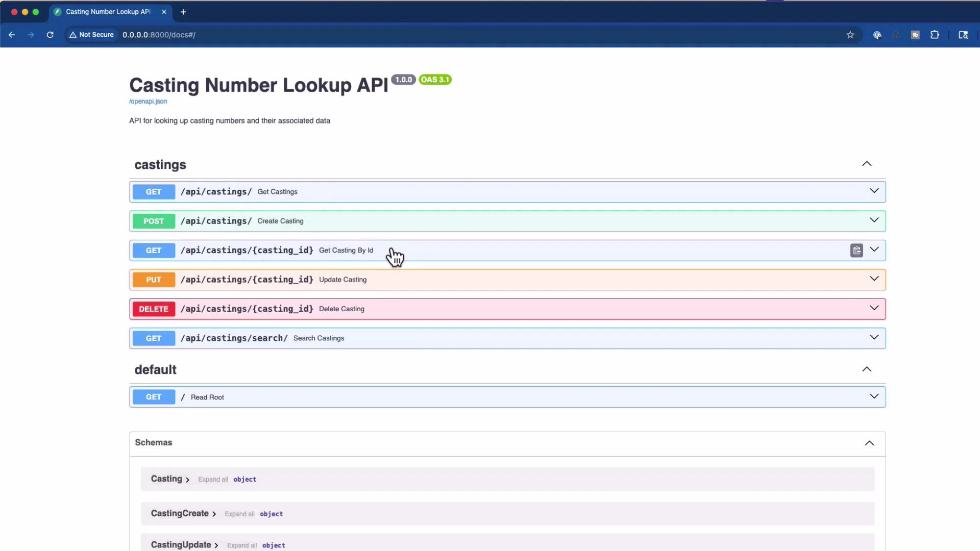Viewport: 980px width, 551px height.
Task: Expand the POST Create Casting endpoint
Action: 874,220
